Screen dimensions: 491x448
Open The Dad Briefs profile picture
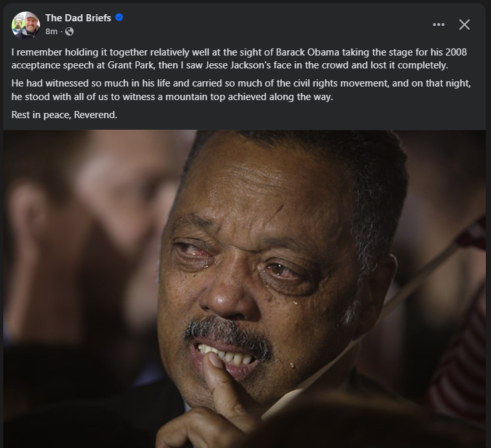pos(26,25)
